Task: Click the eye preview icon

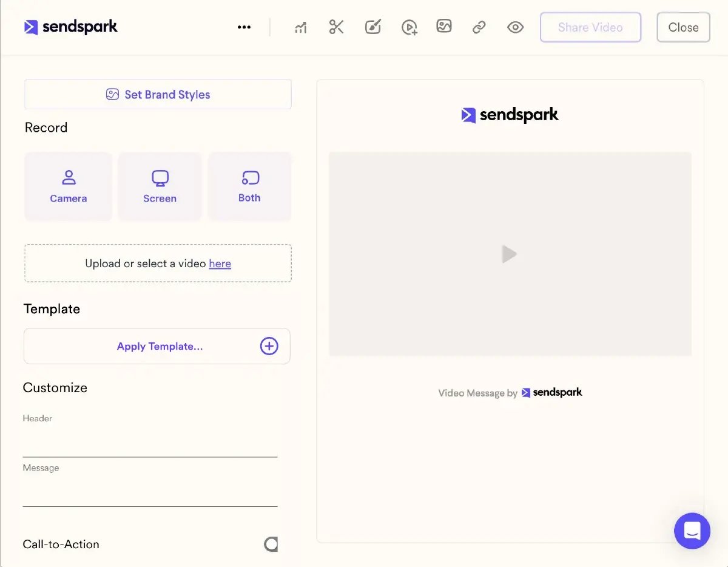Action: pos(516,27)
